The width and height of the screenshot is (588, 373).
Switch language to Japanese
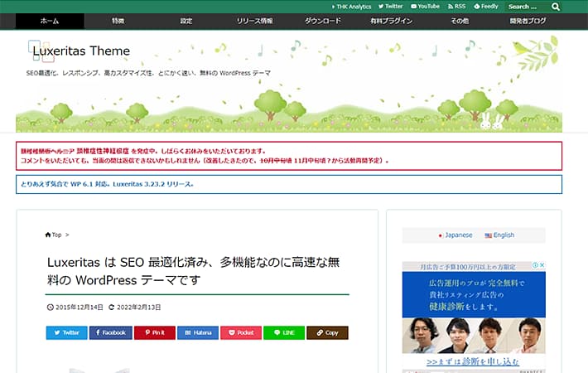coord(455,235)
